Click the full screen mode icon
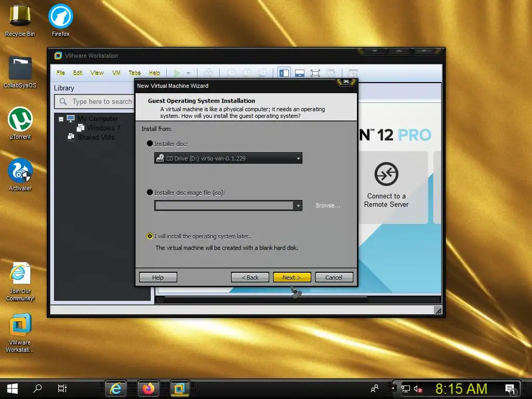 315,73
